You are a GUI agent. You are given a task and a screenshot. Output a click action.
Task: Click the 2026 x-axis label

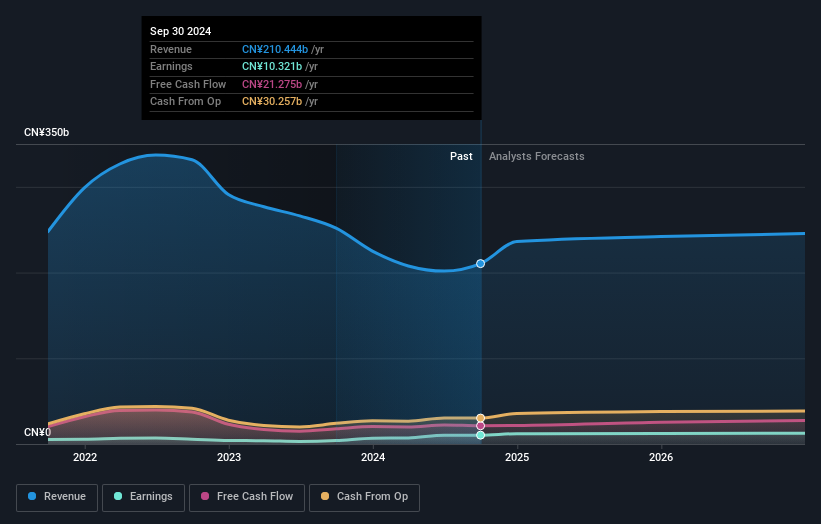tap(661, 457)
